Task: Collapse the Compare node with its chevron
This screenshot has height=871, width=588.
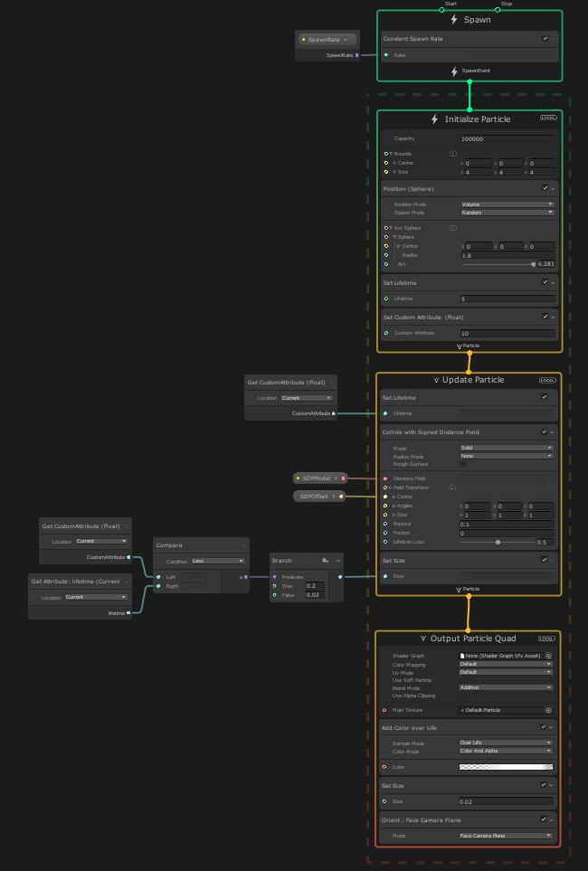Action: pyautogui.click(x=243, y=545)
